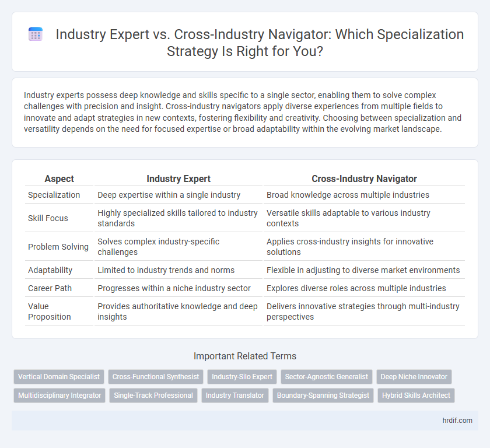Click 'Progresses within a niche industry sector' cell
Viewport: 490px width, 448px height.
tap(178, 288)
